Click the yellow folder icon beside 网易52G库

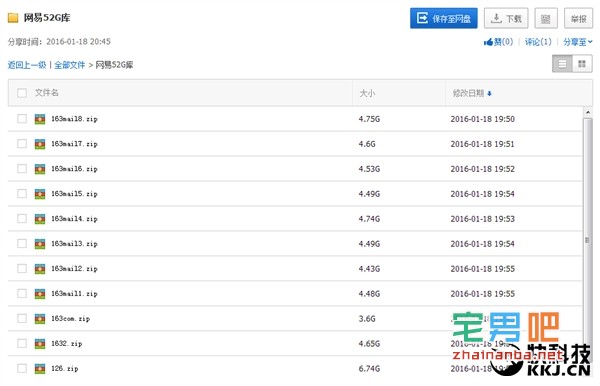click(13, 18)
